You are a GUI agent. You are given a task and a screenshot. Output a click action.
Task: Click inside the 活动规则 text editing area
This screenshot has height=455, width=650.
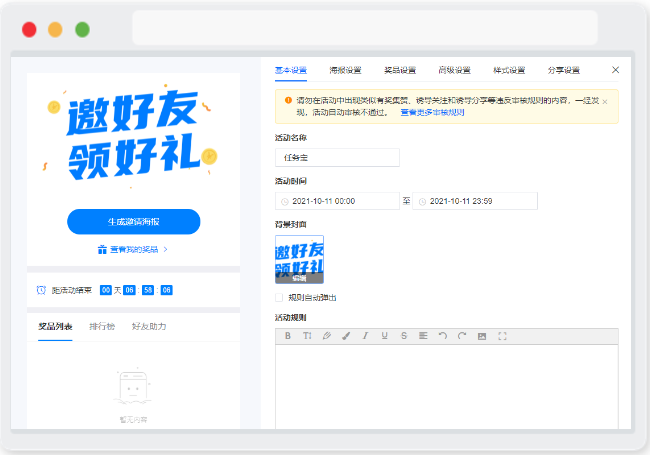coord(447,387)
